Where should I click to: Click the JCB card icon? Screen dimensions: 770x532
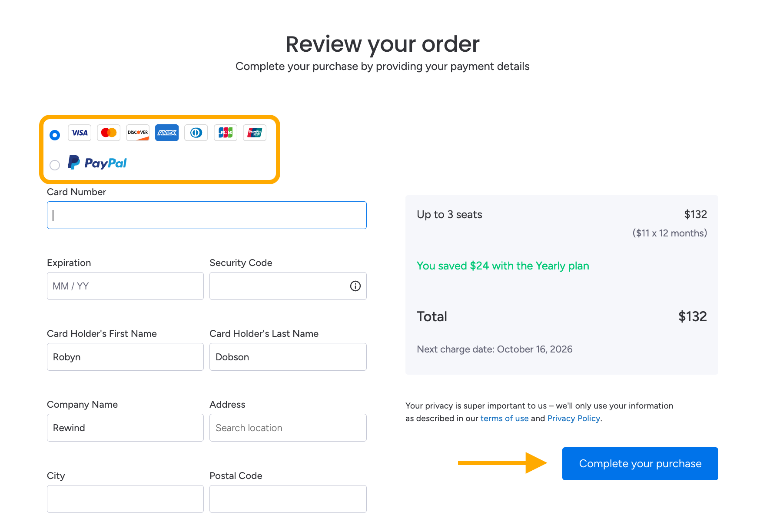[x=225, y=133]
